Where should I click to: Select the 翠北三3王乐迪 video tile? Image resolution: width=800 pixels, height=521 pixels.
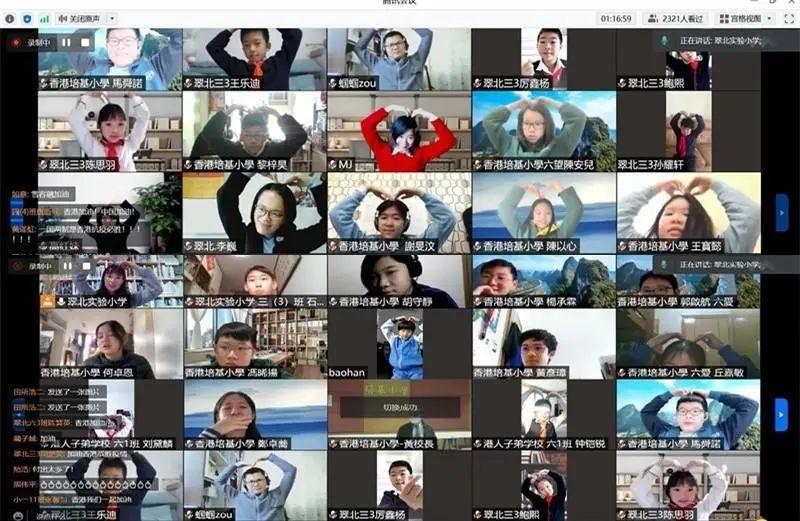pos(254,58)
